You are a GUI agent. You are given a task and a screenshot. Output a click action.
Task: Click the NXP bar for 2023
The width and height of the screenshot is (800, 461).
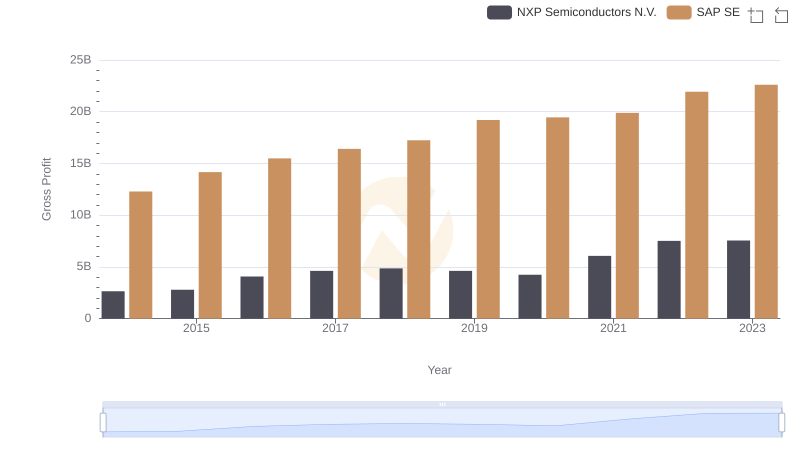pyautogui.click(x=738, y=279)
